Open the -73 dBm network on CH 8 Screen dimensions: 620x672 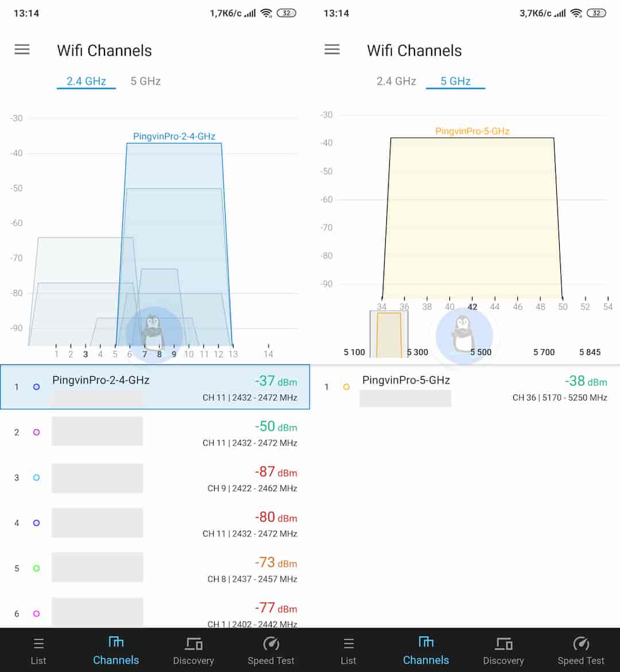point(155,569)
